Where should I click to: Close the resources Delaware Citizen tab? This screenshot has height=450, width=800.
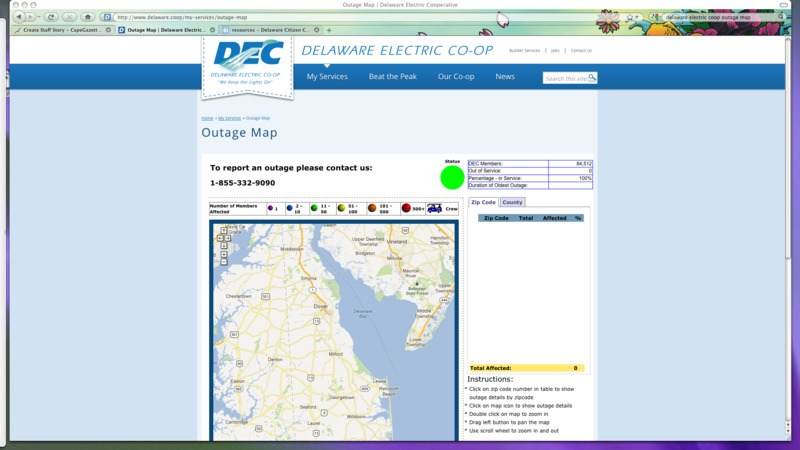317,30
